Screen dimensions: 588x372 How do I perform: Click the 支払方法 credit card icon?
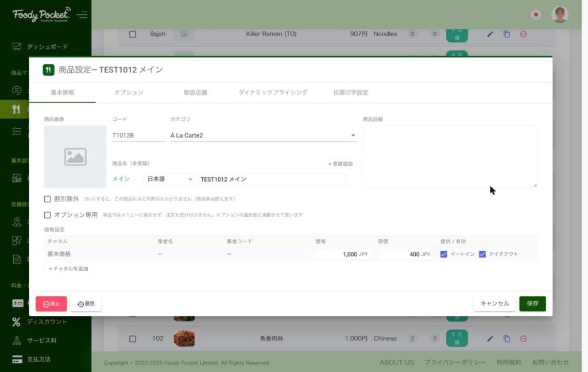pos(17,359)
